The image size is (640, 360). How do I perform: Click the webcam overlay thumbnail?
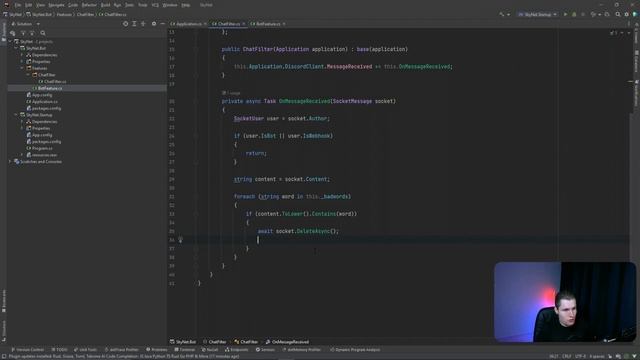click(x=565, y=302)
